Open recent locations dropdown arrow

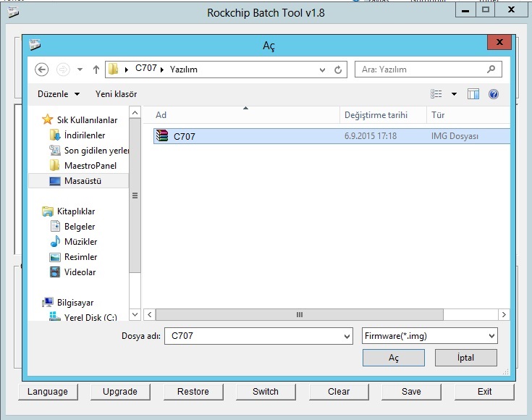[x=80, y=70]
